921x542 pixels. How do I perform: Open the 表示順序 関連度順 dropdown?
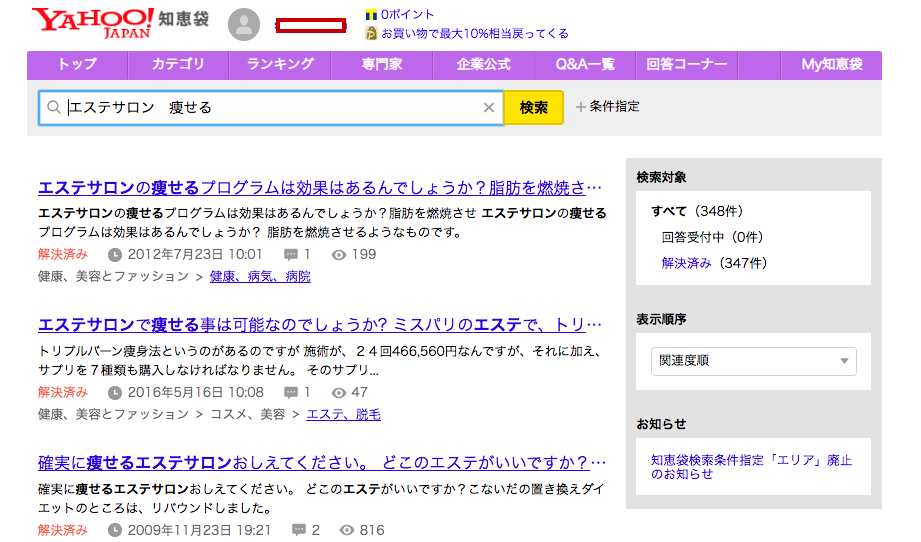[x=753, y=361]
